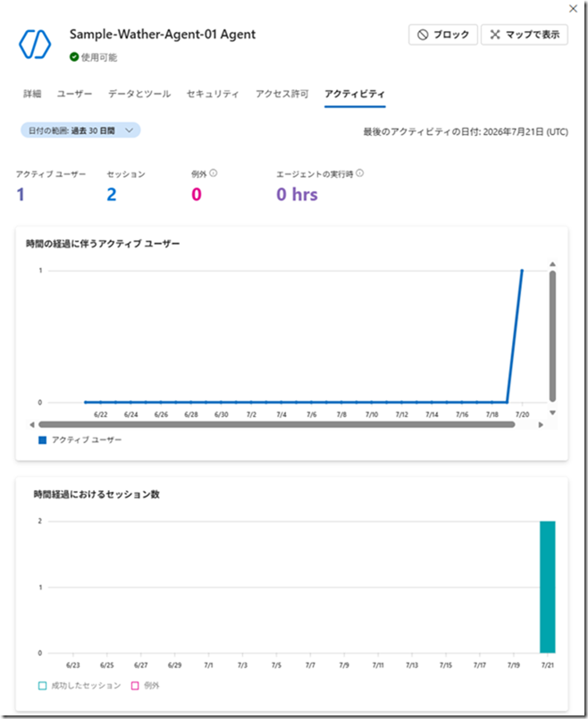The image size is (588, 719).
Task: Click the left arrow on chart scrollbar
Action: [31, 425]
